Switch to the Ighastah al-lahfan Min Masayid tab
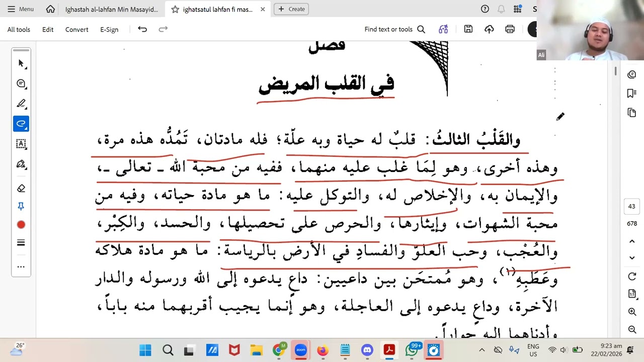Image resolution: width=644 pixels, height=362 pixels. coord(112,9)
